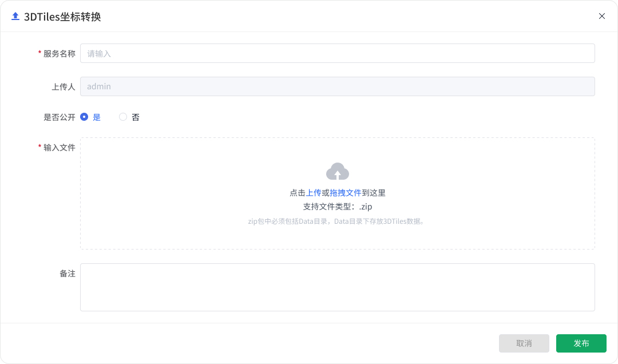Click the 服务名称 label
The width and height of the screenshot is (618, 364).
pos(59,54)
